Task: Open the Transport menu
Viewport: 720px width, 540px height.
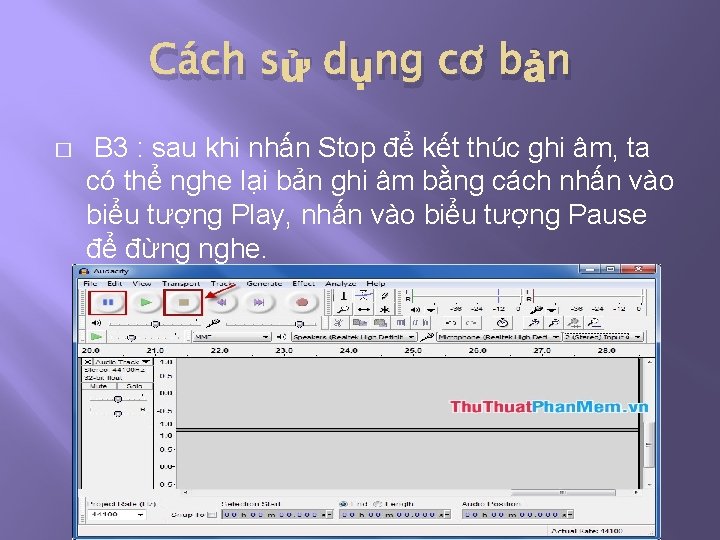Action: (x=181, y=283)
